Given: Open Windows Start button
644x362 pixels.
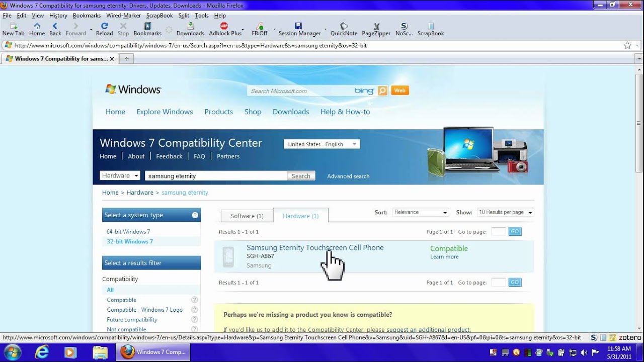Looking at the screenshot, I should click(x=13, y=352).
